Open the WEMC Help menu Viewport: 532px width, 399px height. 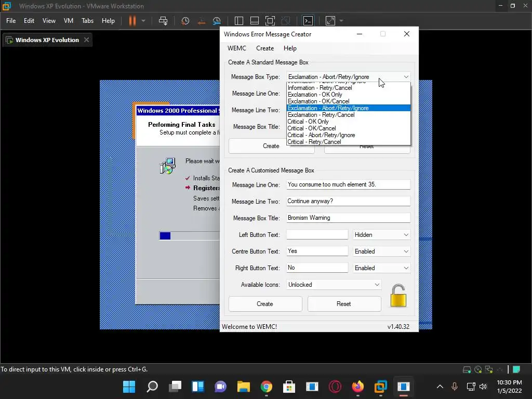point(290,48)
